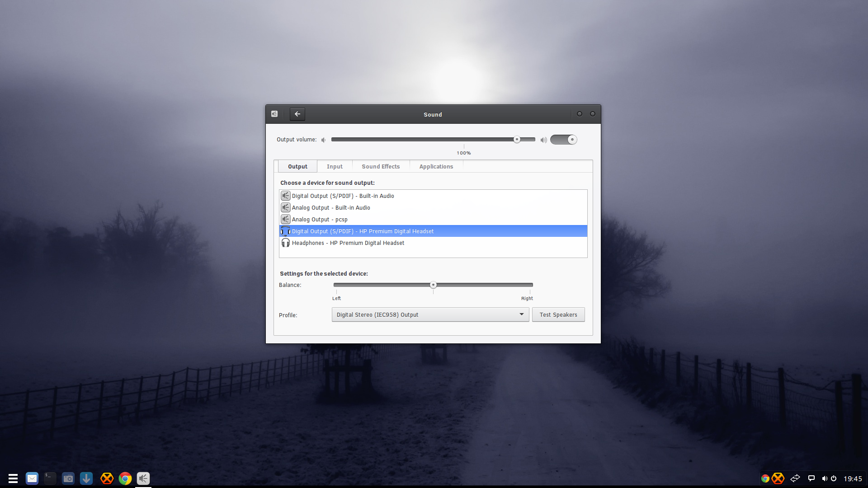
Task: Click the 100% volume mark label
Action: pyautogui.click(x=463, y=153)
